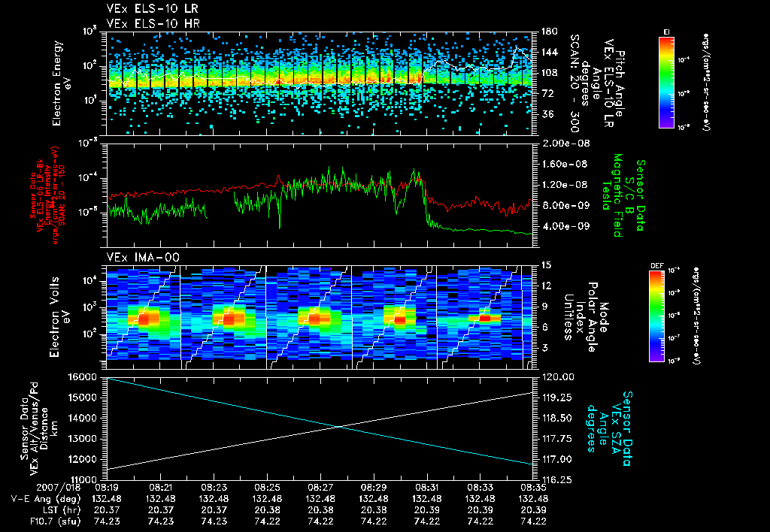This screenshot has width=770, height=532.
Task: Click the crossing of altitude and SZA lines
Action: coord(339,427)
